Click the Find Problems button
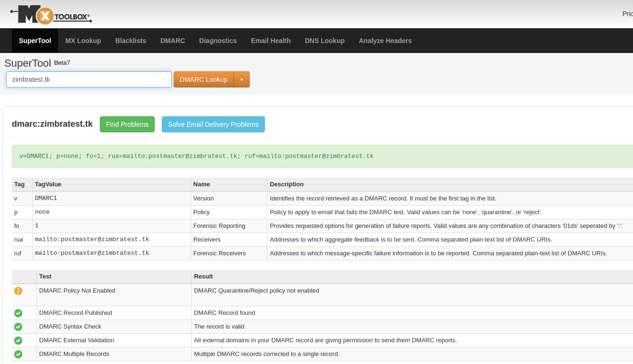 (x=127, y=124)
